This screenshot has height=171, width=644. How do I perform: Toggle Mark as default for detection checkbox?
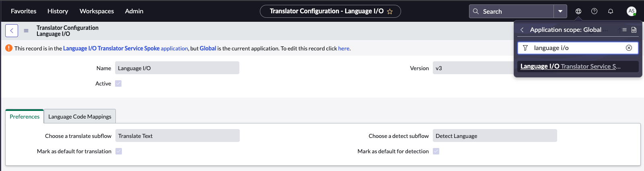pyautogui.click(x=436, y=151)
